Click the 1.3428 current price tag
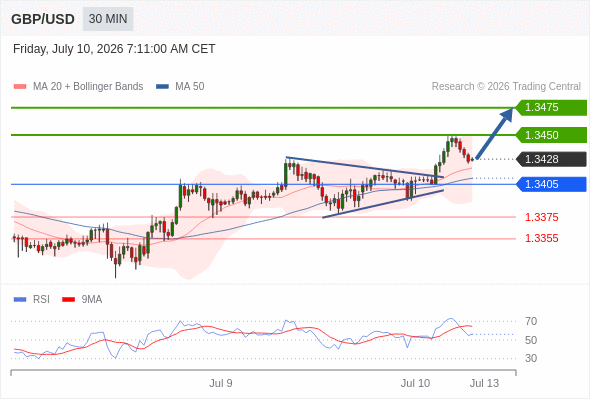The image size is (590, 400). coord(551,159)
